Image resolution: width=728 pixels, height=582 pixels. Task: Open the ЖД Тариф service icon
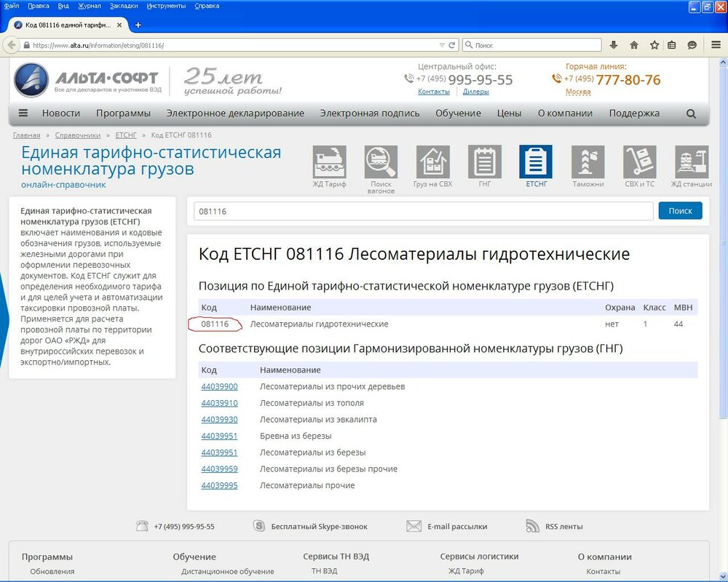pos(329,162)
